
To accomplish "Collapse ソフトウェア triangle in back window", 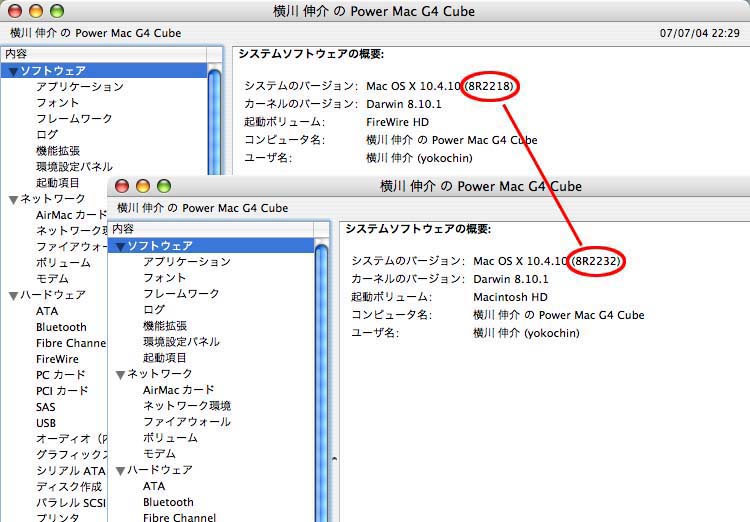I will click(x=13, y=72).
